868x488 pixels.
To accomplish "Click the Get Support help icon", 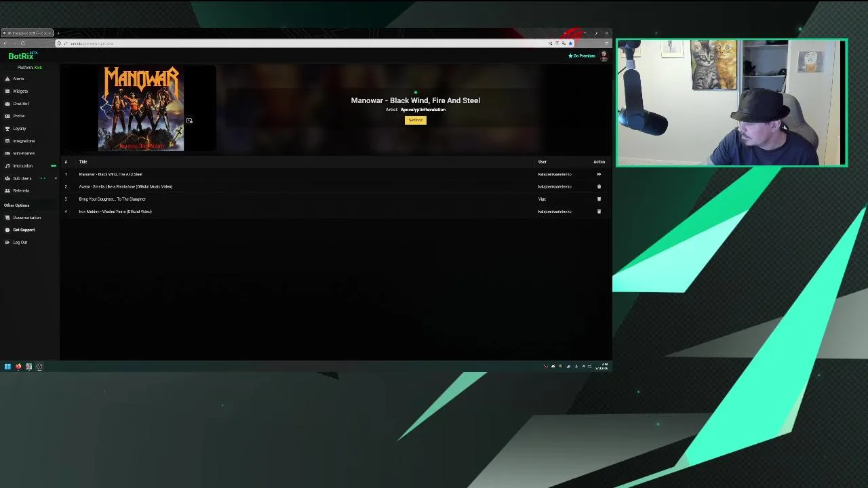I will 7,230.
